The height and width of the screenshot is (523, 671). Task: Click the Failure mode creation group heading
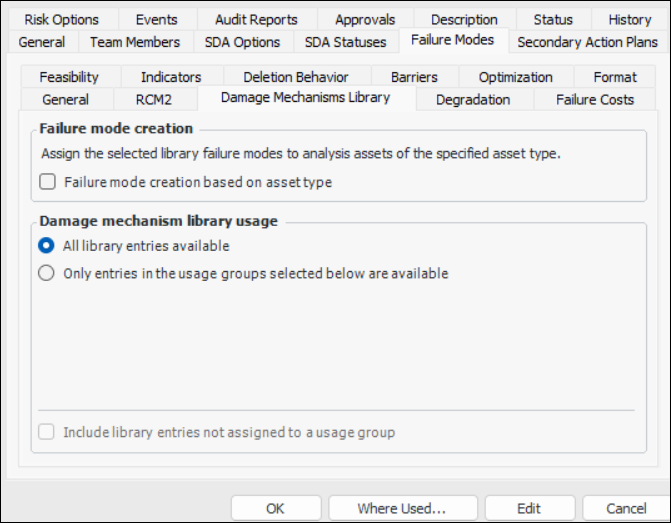pyautogui.click(x=116, y=128)
